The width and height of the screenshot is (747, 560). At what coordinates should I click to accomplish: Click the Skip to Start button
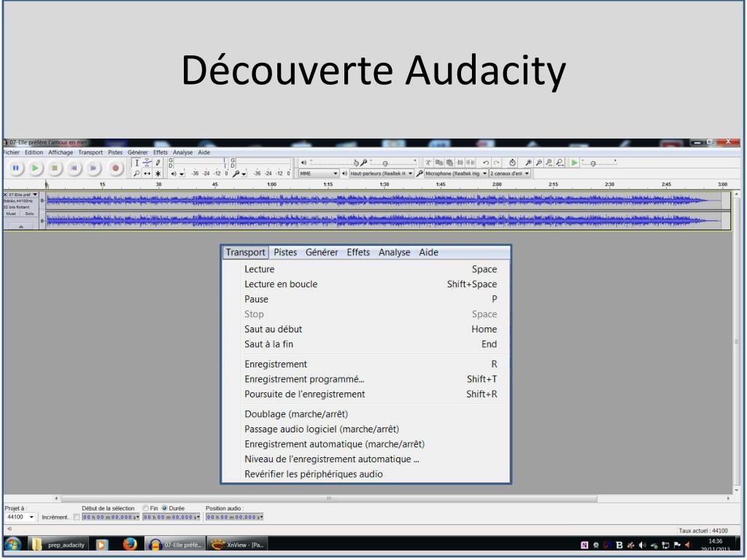[x=74, y=168]
